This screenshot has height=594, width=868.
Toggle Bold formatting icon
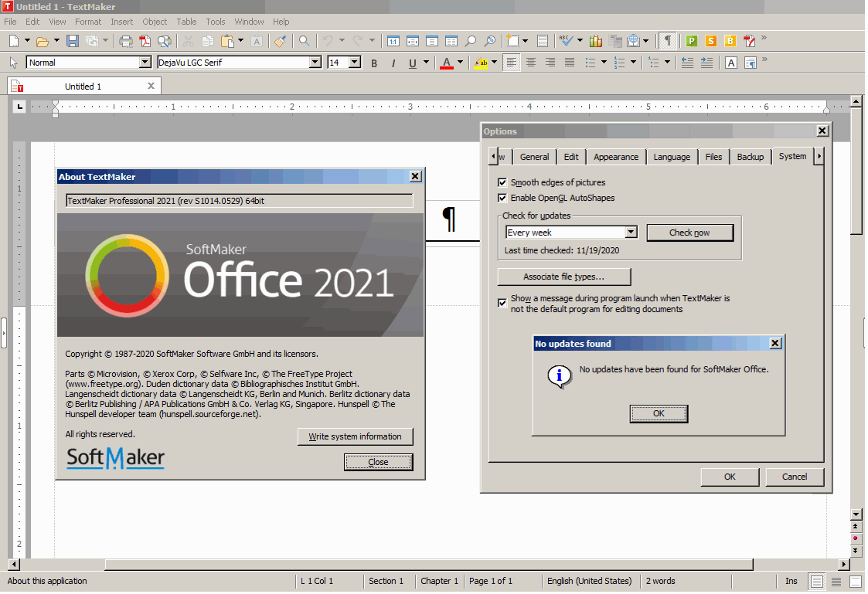tap(374, 63)
